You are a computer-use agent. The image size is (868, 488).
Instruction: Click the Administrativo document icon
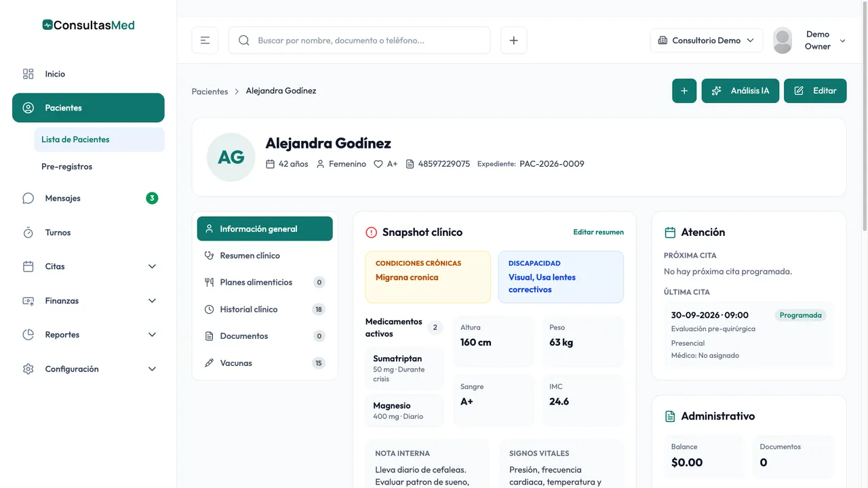click(x=670, y=416)
